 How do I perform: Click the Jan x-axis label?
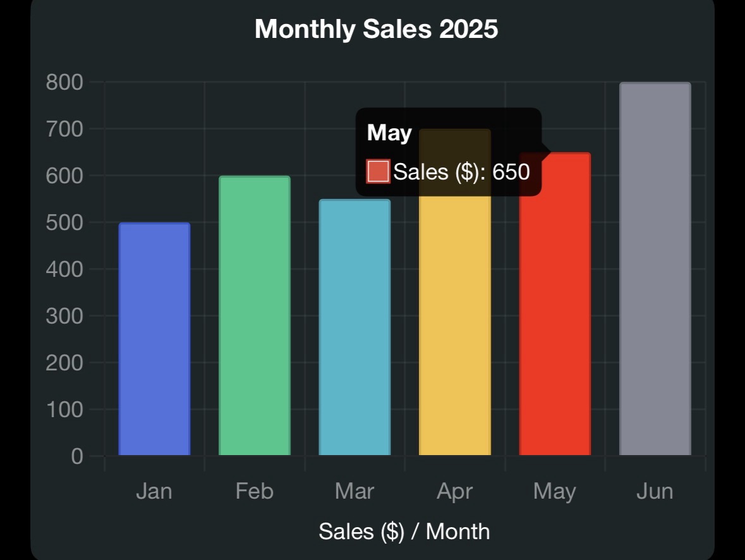tap(154, 491)
